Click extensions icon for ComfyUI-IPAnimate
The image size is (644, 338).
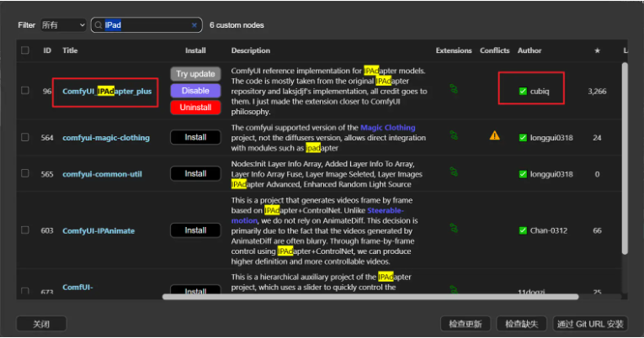click(x=454, y=228)
